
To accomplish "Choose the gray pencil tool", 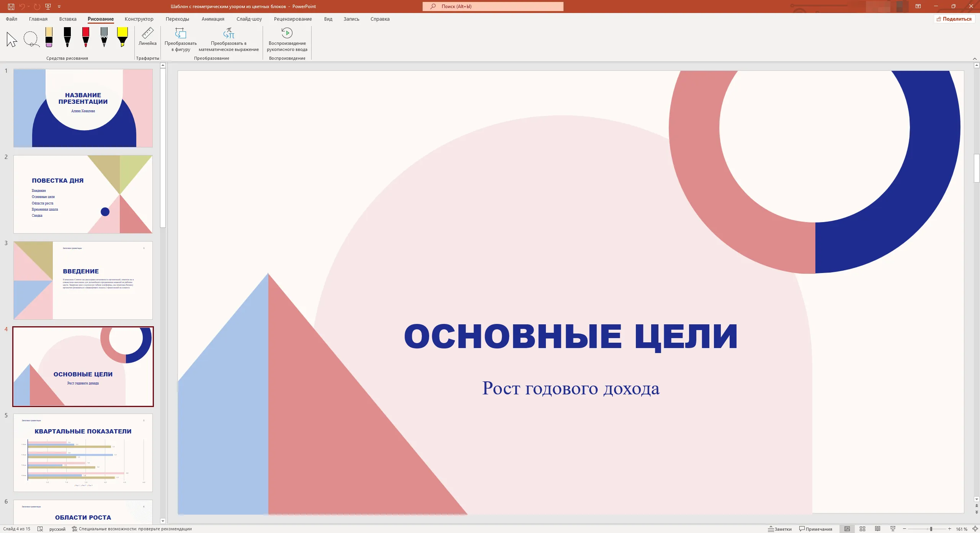I will (104, 37).
